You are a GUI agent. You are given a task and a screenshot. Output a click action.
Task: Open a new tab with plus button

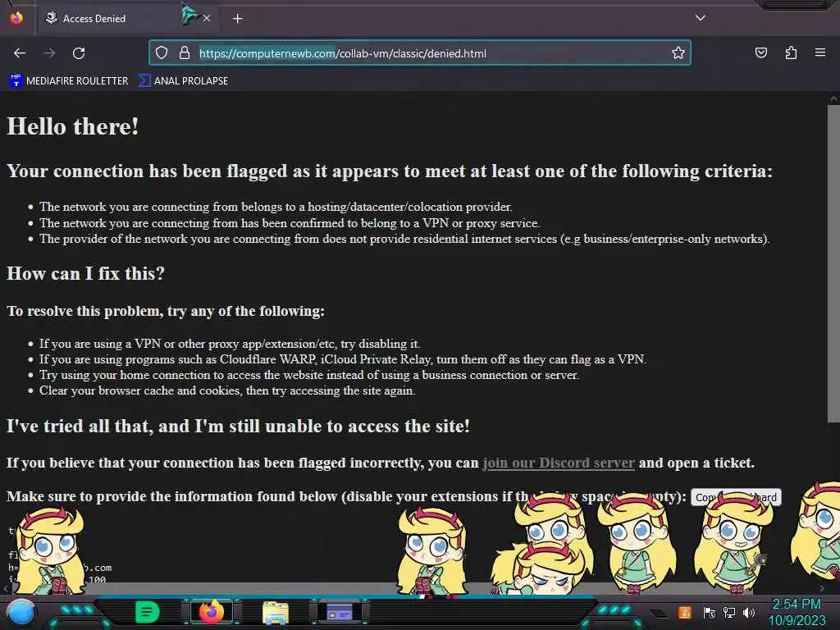point(237,19)
